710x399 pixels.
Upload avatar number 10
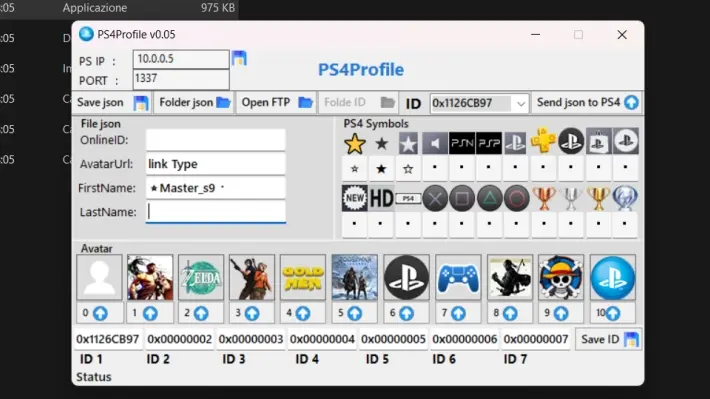point(613,313)
